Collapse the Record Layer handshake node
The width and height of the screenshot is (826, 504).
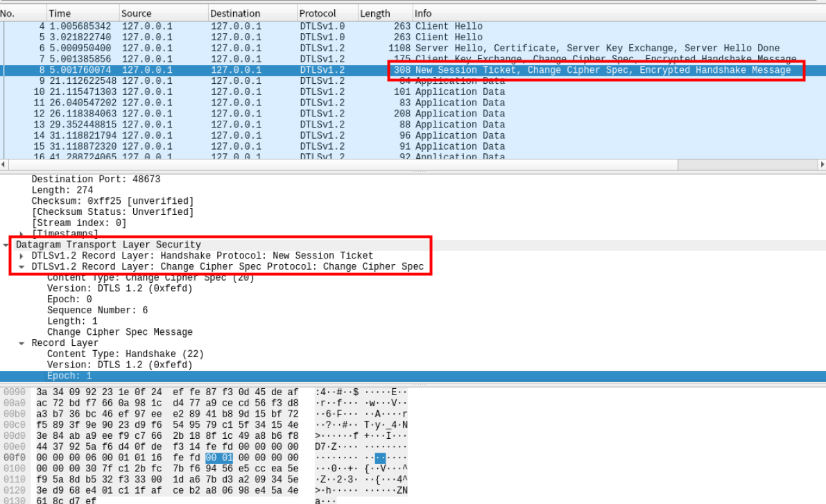click(x=21, y=343)
